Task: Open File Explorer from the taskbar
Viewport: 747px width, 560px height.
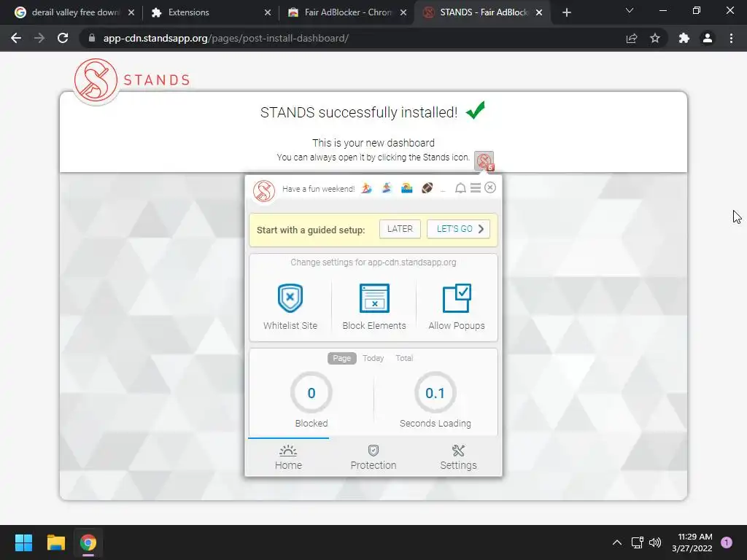Action: (x=55, y=542)
